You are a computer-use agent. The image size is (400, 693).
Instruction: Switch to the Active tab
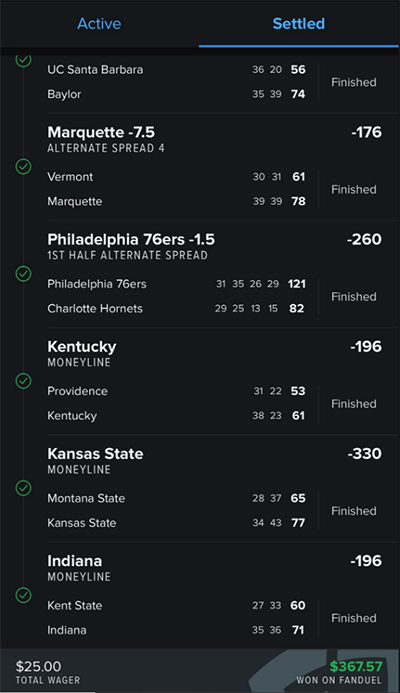(99, 23)
